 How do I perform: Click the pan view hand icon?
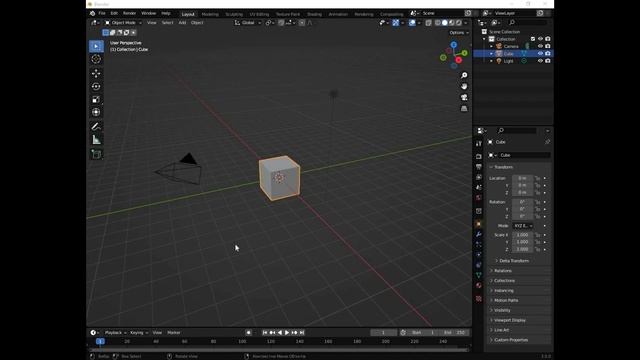click(x=464, y=87)
